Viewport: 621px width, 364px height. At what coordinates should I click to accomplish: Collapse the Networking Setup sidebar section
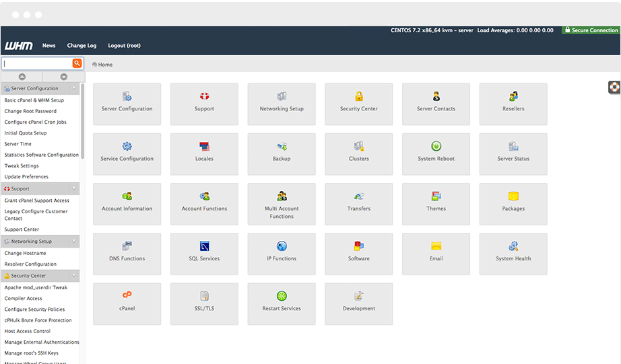(73, 242)
